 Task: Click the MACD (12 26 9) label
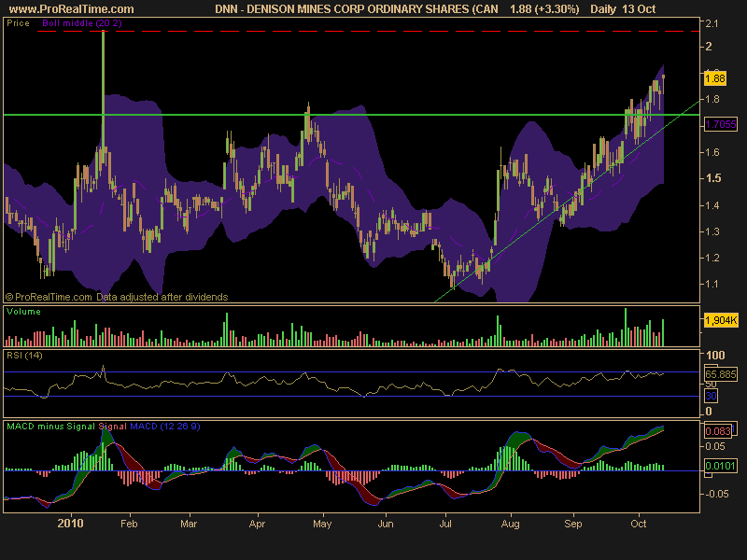(165, 427)
